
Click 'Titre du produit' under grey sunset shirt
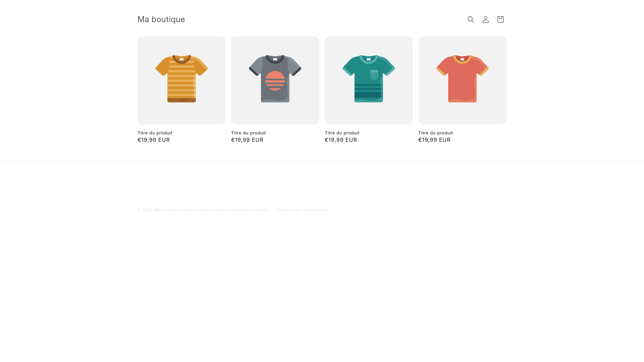(x=249, y=133)
